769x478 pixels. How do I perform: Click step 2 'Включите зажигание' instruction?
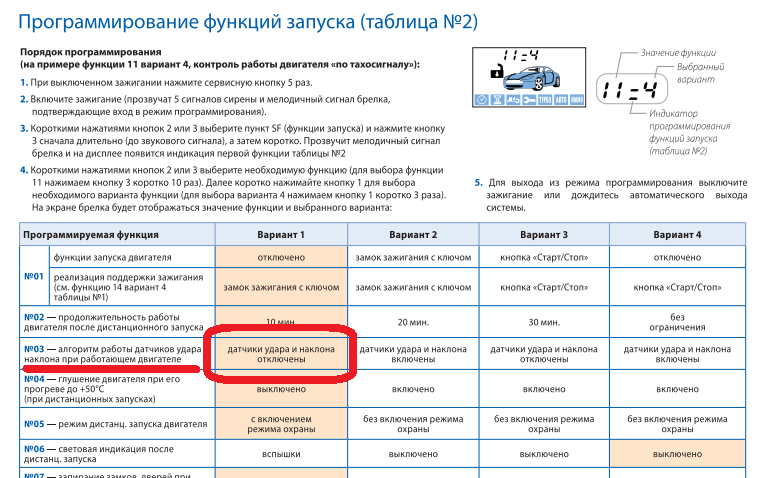point(205,105)
